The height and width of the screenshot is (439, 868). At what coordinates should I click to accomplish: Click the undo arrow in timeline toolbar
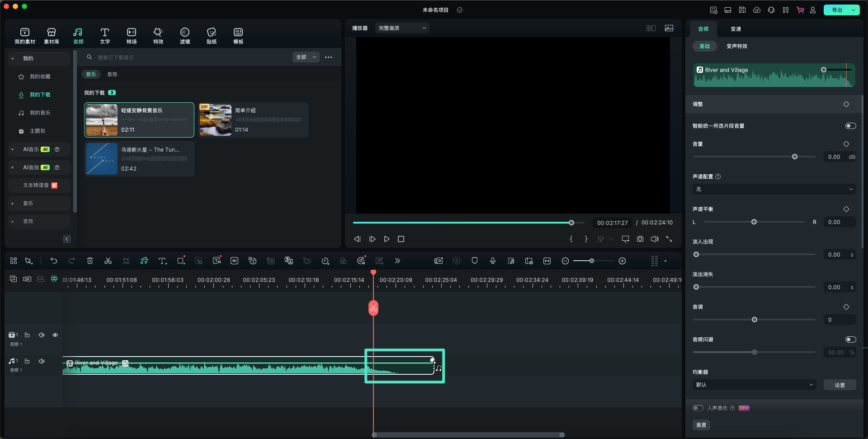54,261
